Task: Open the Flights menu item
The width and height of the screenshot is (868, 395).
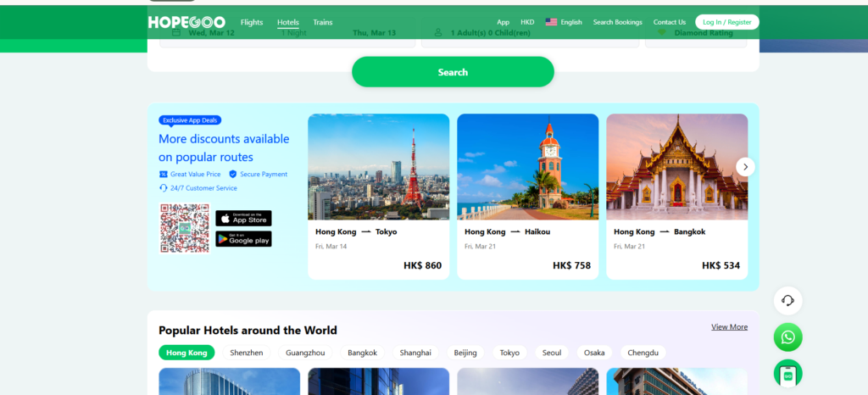Action: (252, 22)
